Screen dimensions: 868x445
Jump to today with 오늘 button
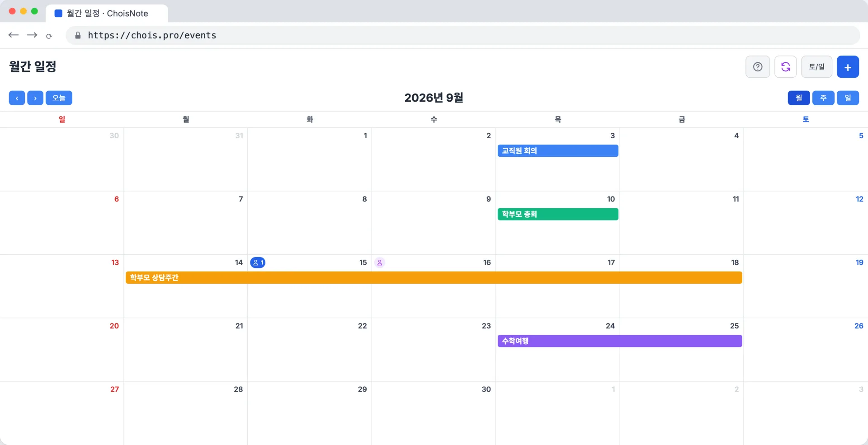pos(59,98)
